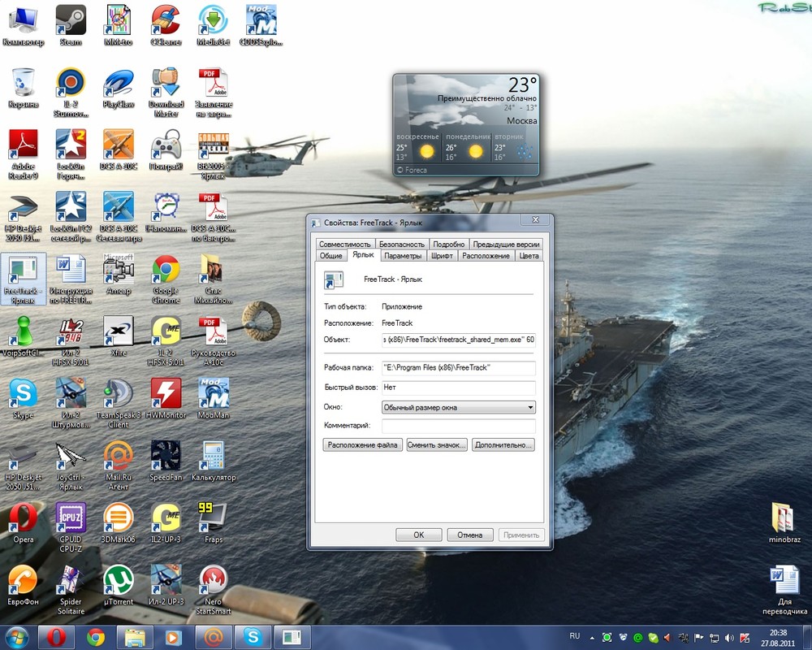The image size is (812, 650).
Task: Click the Nero StartSmart desktop icon
Action: point(213,581)
